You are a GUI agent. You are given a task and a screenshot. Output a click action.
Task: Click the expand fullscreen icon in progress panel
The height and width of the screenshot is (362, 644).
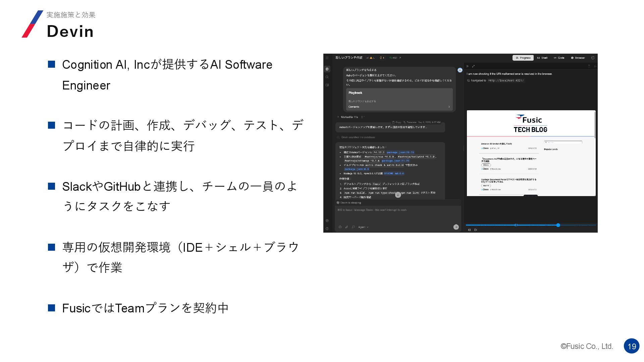473,66
